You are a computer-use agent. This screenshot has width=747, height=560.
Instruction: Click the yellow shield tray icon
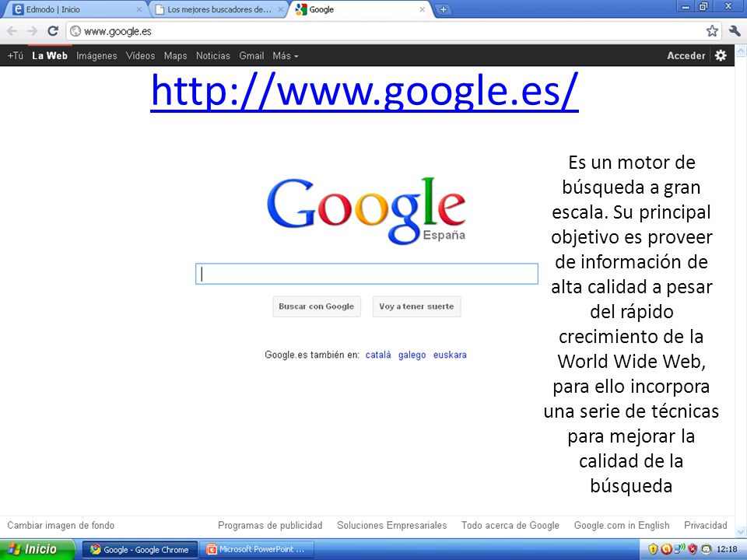tap(653, 549)
